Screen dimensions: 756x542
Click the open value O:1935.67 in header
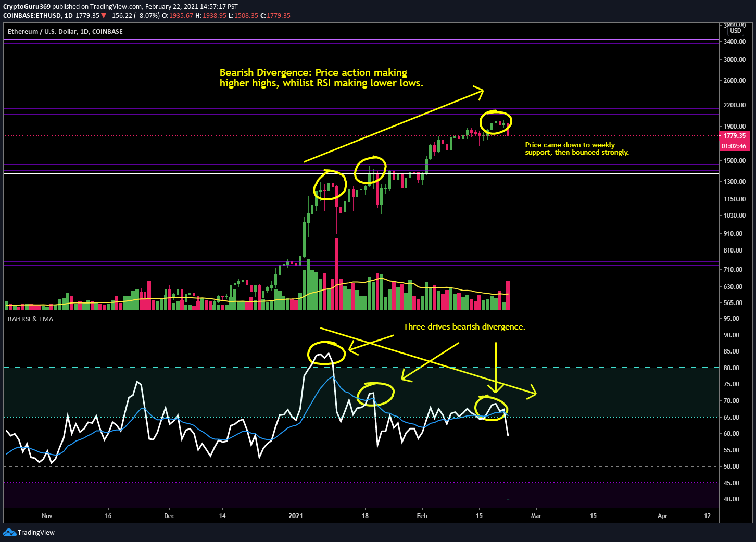(x=178, y=16)
